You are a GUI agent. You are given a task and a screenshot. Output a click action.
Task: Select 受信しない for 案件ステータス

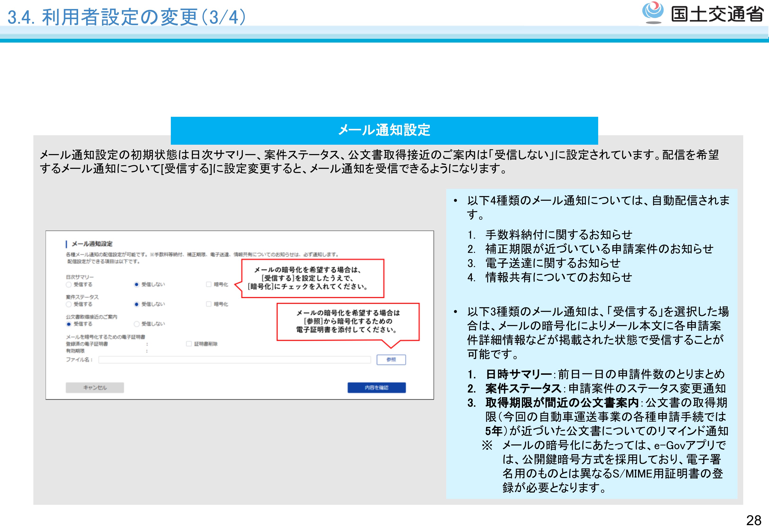pos(136,304)
